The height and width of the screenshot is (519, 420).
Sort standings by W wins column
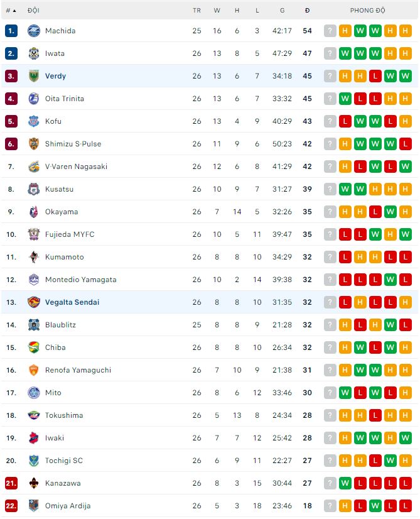click(217, 11)
